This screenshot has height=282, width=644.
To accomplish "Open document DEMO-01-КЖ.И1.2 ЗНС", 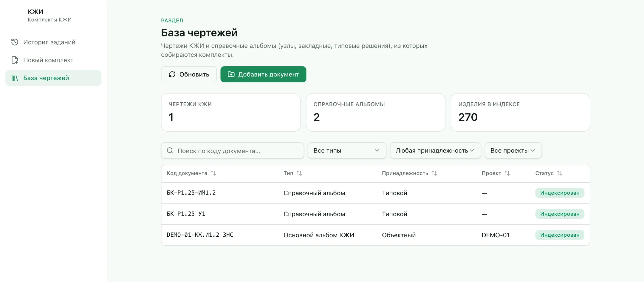I will pos(200,235).
